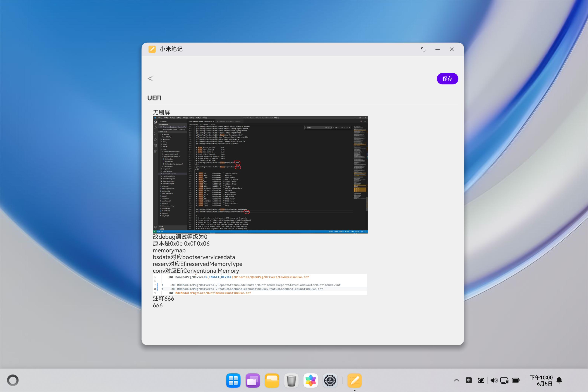Go back using the < arrow
The image size is (588, 392).
point(150,79)
